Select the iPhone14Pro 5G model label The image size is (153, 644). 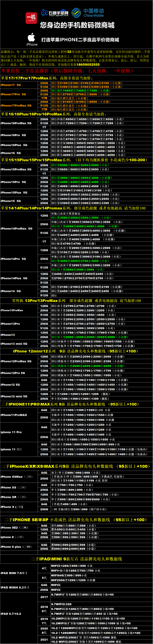tap(13, 259)
